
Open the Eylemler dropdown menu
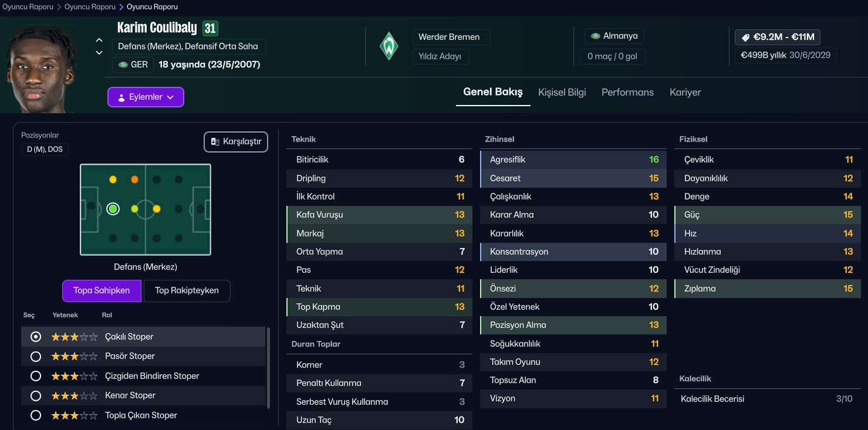[x=146, y=97]
